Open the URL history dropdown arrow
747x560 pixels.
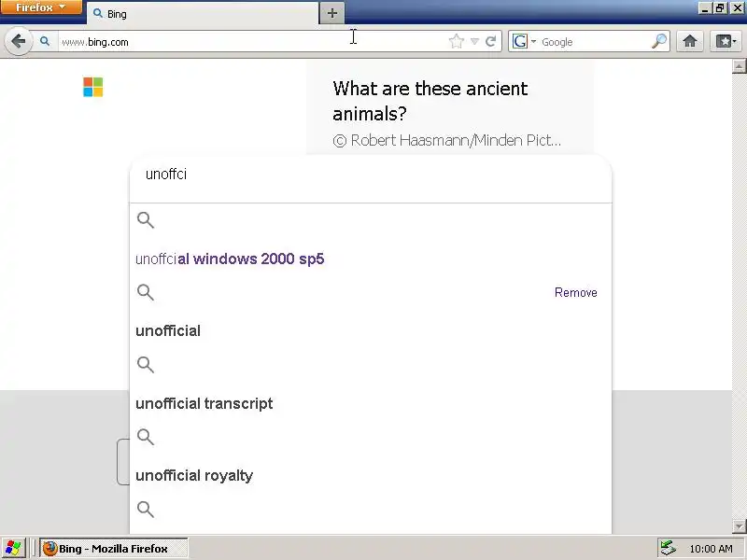(474, 42)
